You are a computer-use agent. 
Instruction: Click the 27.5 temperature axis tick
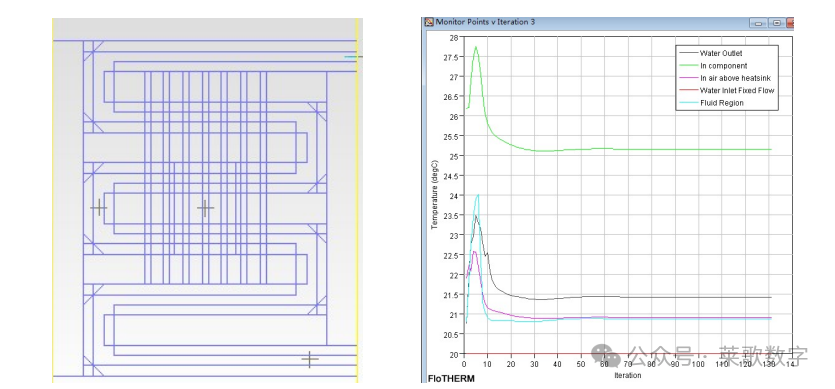coord(452,57)
